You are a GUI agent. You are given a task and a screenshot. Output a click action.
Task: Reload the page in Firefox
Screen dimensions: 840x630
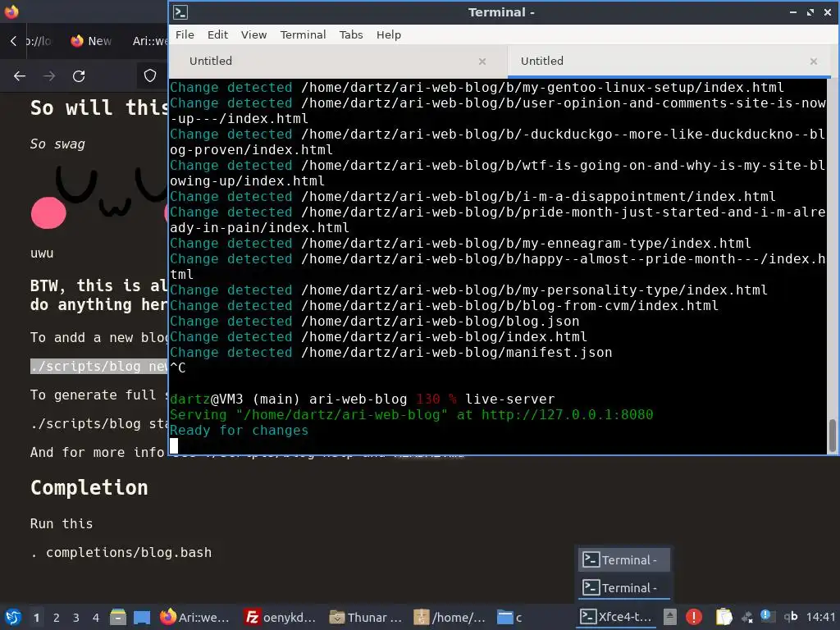coord(79,76)
